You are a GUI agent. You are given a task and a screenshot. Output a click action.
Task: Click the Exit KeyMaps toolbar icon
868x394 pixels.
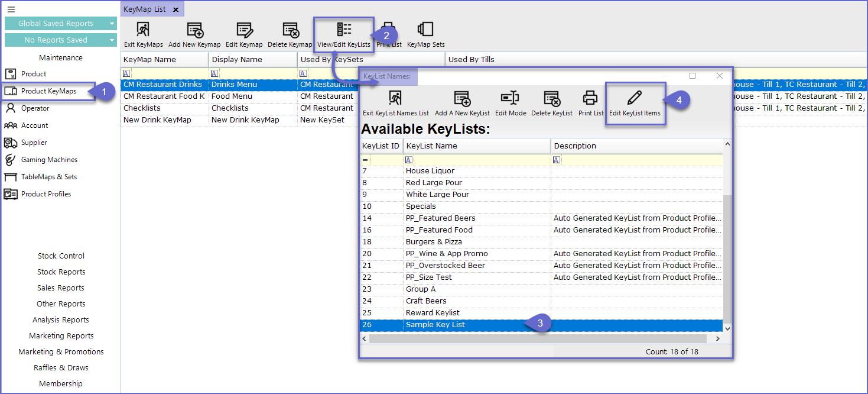pyautogui.click(x=144, y=35)
